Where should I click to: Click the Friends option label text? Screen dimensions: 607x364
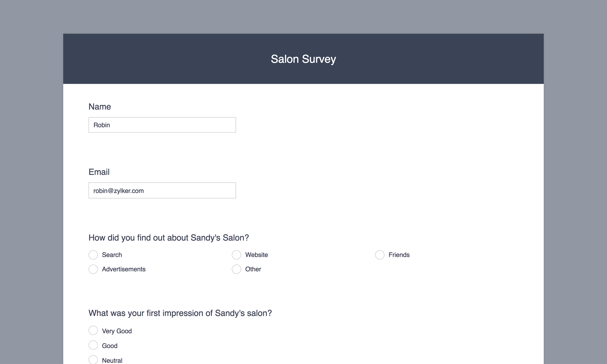click(x=399, y=255)
